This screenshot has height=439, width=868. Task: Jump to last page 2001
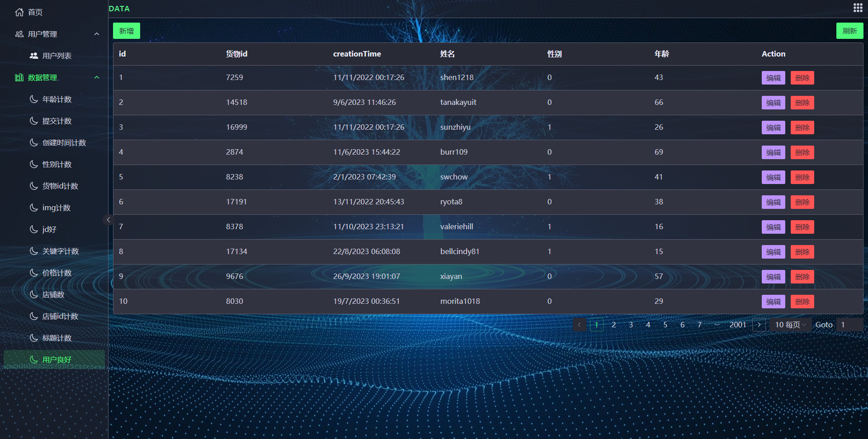738,325
